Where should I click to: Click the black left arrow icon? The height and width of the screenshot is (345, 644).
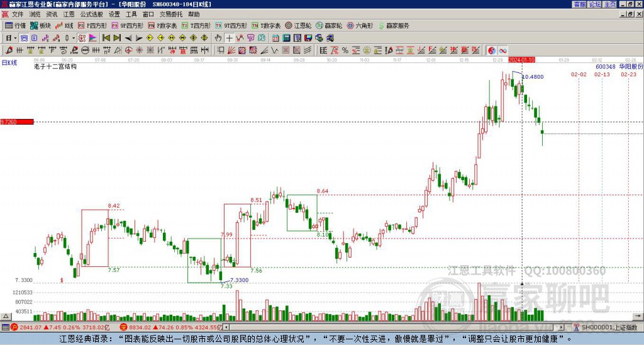(128, 38)
